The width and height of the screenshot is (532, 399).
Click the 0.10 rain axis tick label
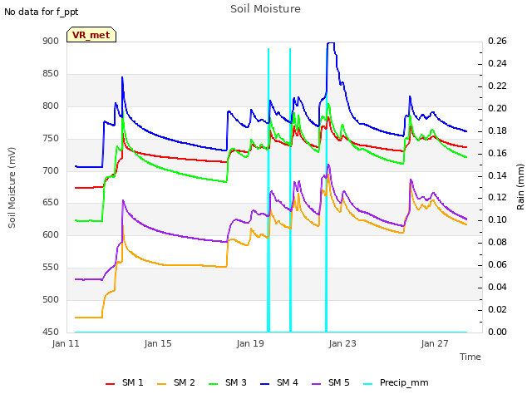(497, 219)
